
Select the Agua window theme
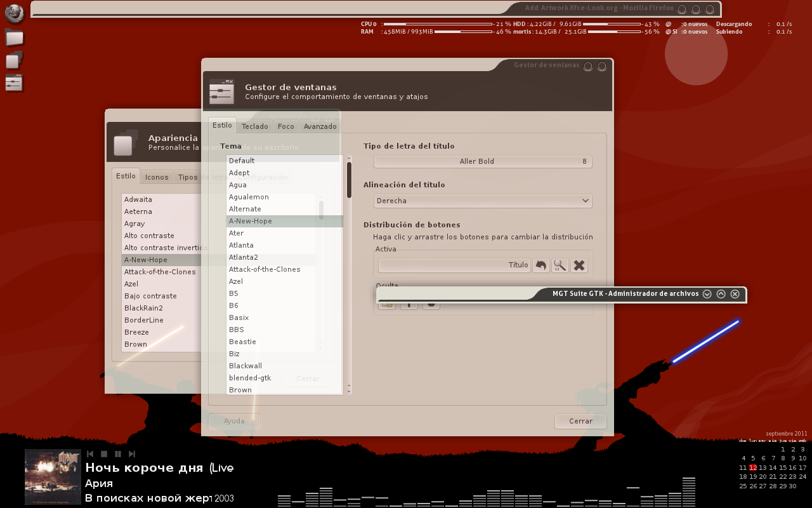(x=284, y=185)
